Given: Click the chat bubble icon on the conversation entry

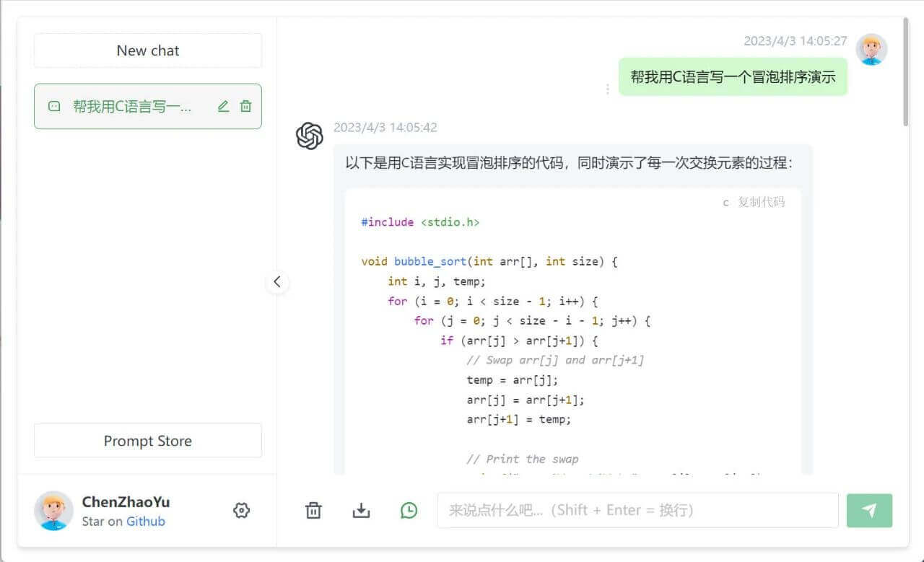Looking at the screenshot, I should [x=54, y=106].
